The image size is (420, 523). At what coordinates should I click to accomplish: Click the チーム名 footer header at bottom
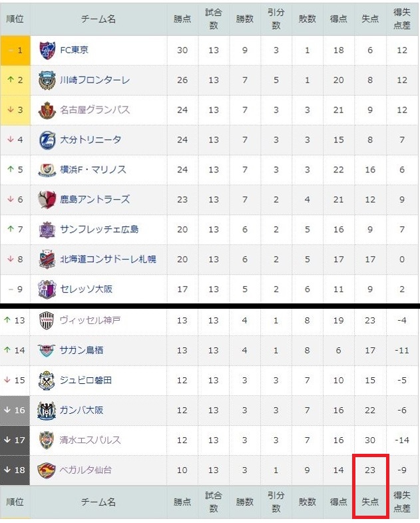(99, 502)
